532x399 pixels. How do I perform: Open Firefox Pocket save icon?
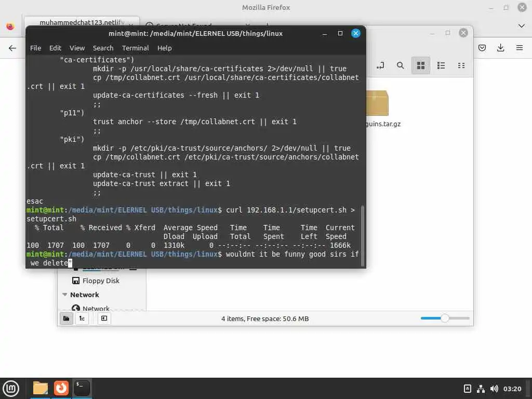pyautogui.click(x=482, y=48)
